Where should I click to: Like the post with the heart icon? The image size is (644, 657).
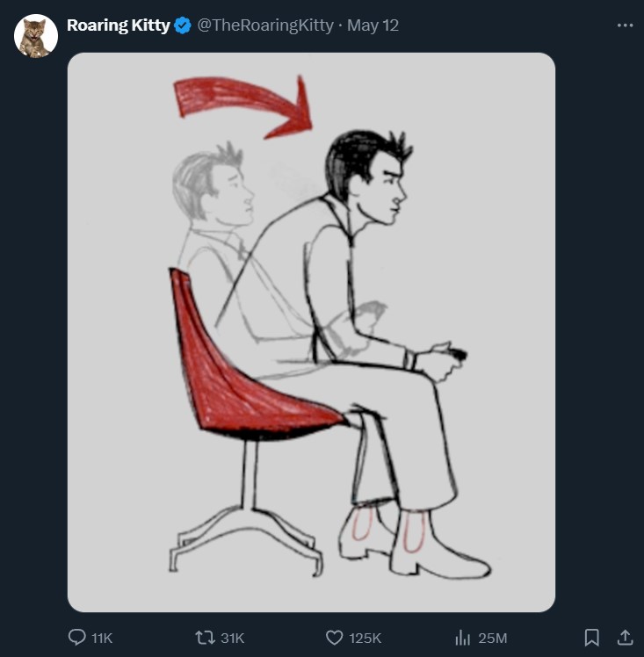click(334, 638)
